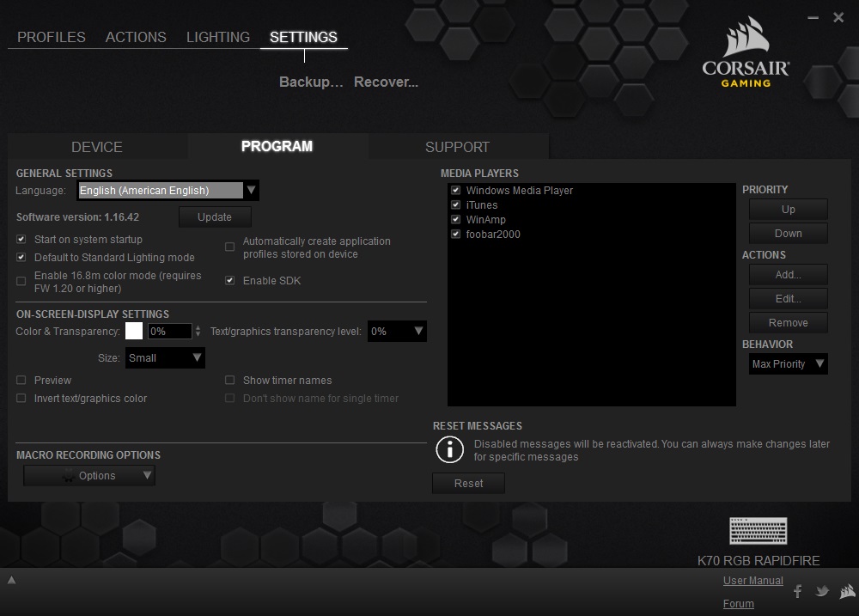Viewport: 859px width, 616px height.
Task: Open the Language dropdown
Action: 168,190
